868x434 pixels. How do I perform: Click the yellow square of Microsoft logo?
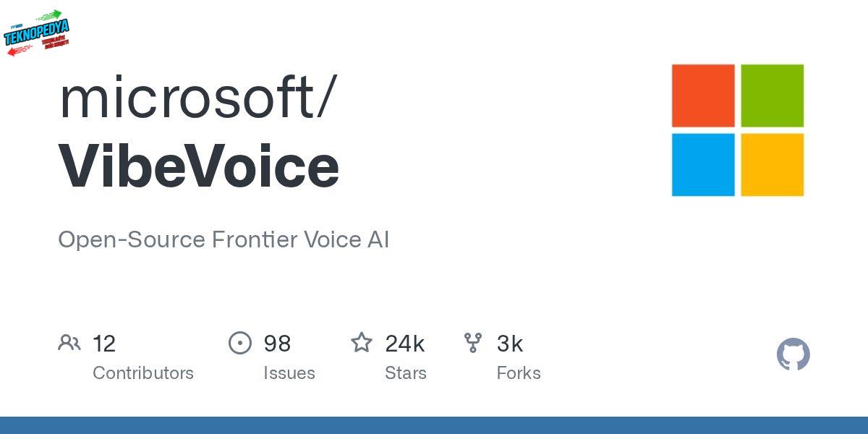click(772, 164)
